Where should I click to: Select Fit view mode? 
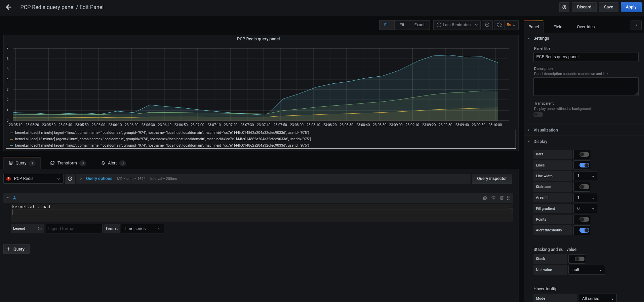coord(402,25)
